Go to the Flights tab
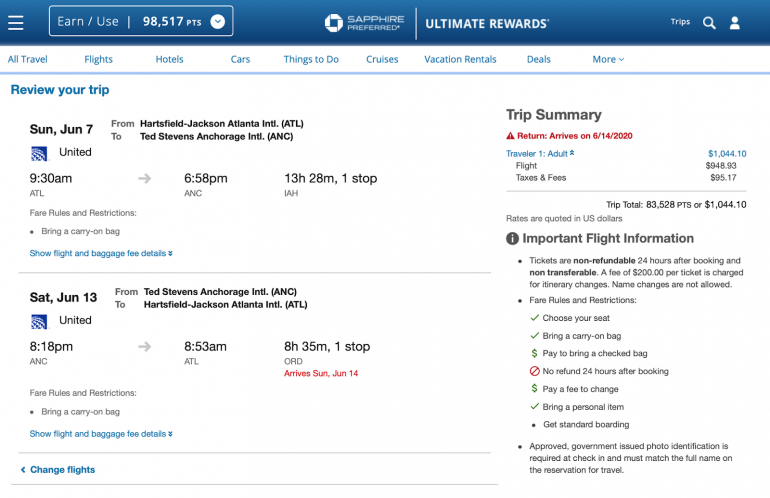 (98, 59)
